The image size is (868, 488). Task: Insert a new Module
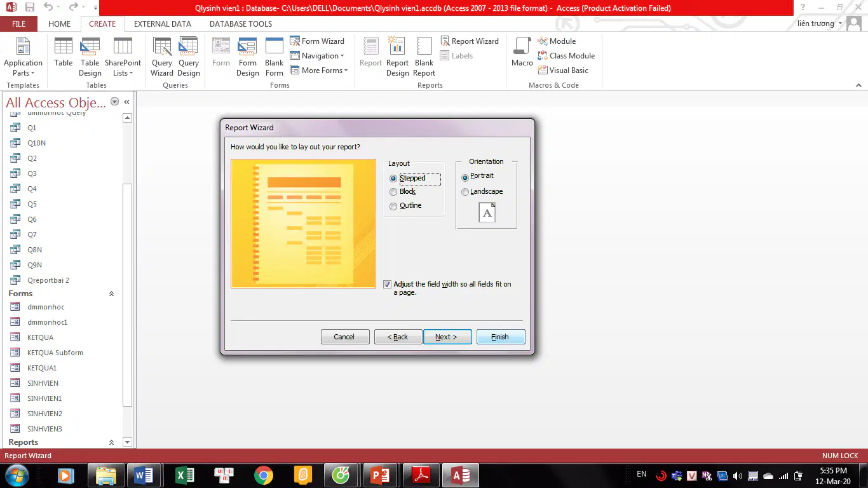coord(557,41)
